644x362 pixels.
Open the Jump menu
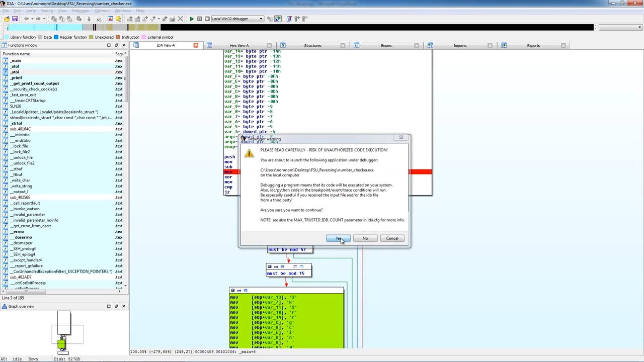coord(31,11)
